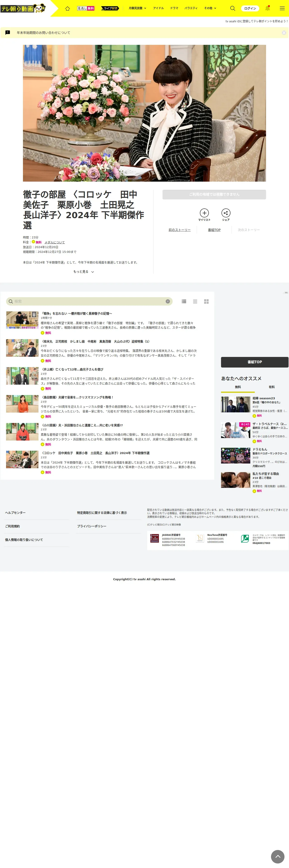Viewport: 289px width, 868px height.
Task: Open 〈小川菜摘〉 episode title
Action: [x=82, y=425]
